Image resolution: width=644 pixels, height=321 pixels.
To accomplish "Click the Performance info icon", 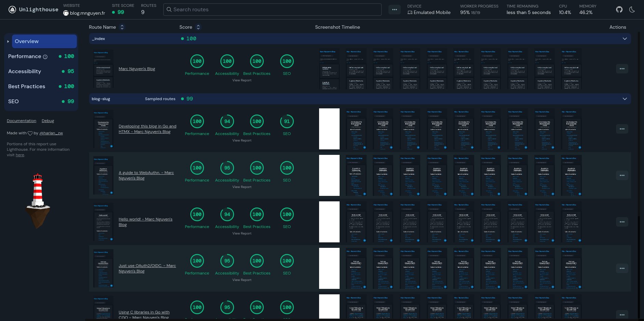I will pos(45,57).
